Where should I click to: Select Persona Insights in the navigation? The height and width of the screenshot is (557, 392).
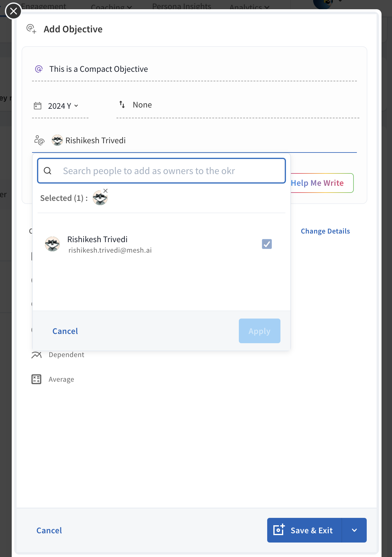coord(181,6)
